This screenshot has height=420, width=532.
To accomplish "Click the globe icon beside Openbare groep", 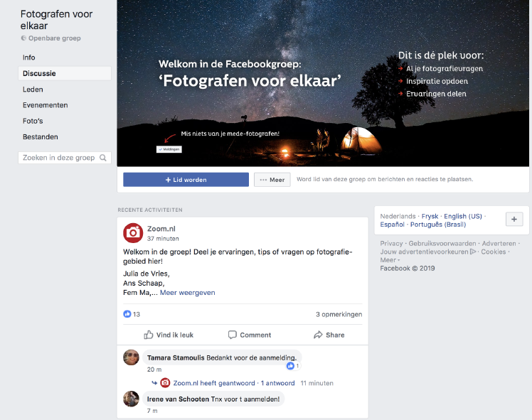I will [x=23, y=38].
